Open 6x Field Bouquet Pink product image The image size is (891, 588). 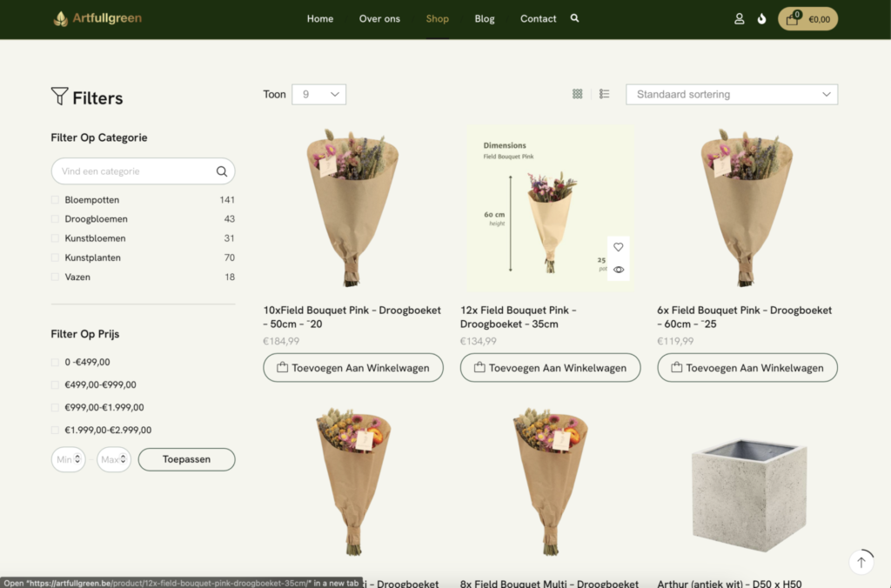coord(747,207)
